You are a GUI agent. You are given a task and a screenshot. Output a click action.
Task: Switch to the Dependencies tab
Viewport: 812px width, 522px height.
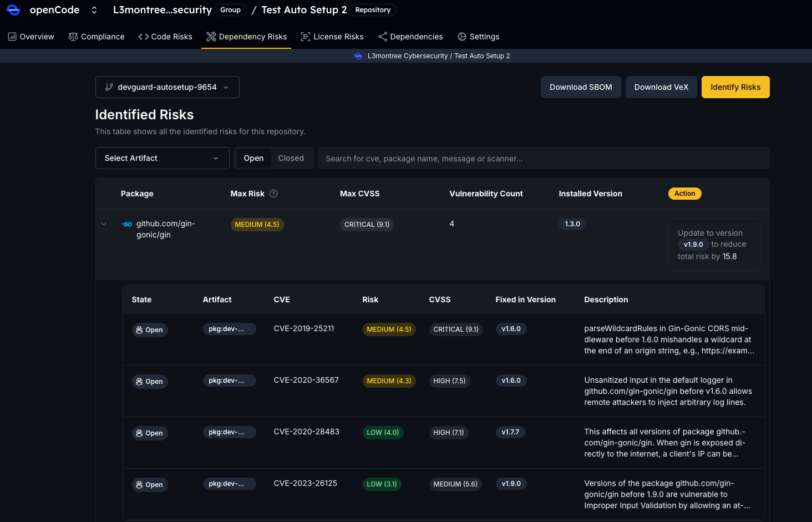[x=410, y=37]
